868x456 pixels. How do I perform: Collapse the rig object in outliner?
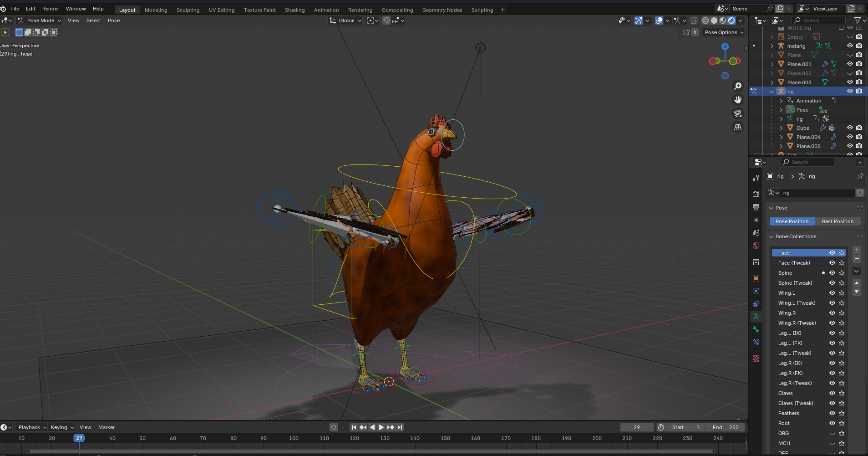(772, 92)
